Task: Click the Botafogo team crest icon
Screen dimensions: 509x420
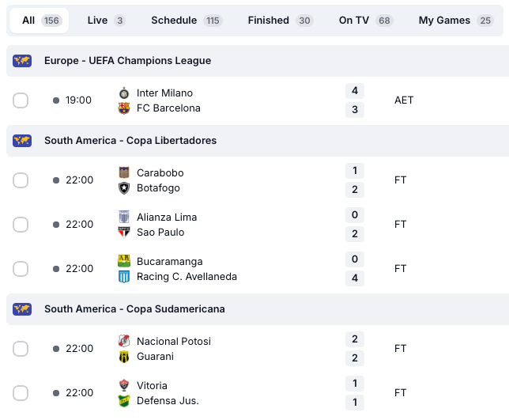Action: 124,188
